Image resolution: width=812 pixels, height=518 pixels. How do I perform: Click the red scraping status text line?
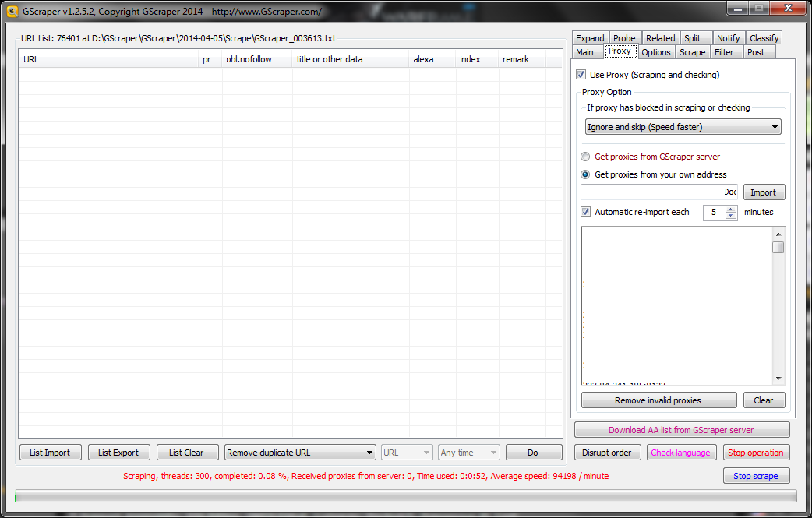pos(365,476)
